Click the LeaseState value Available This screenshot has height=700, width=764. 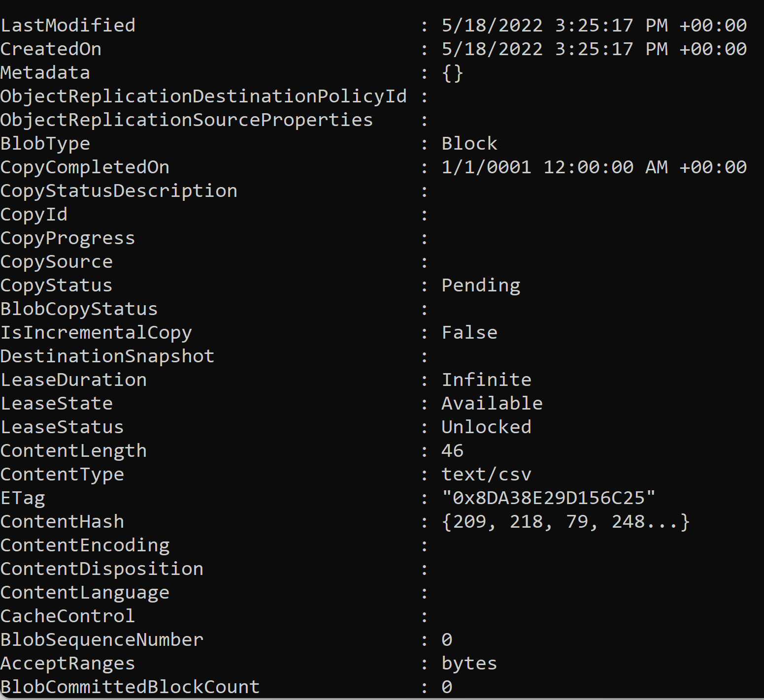tap(492, 404)
